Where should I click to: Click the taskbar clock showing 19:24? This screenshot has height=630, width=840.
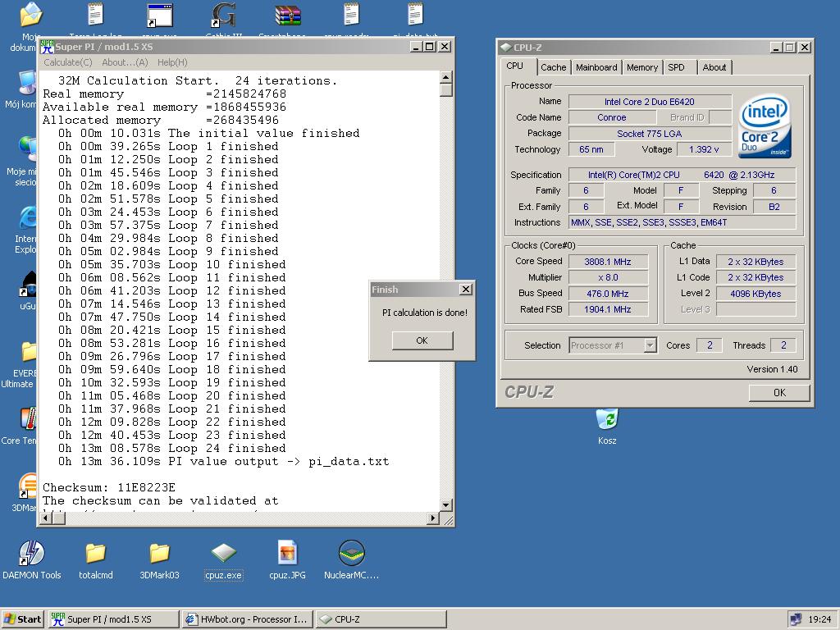[819, 619]
